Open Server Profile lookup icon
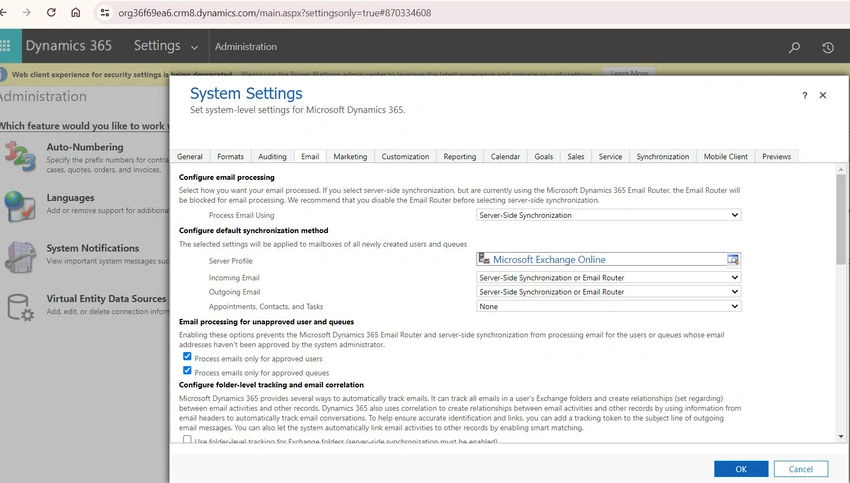 click(733, 260)
